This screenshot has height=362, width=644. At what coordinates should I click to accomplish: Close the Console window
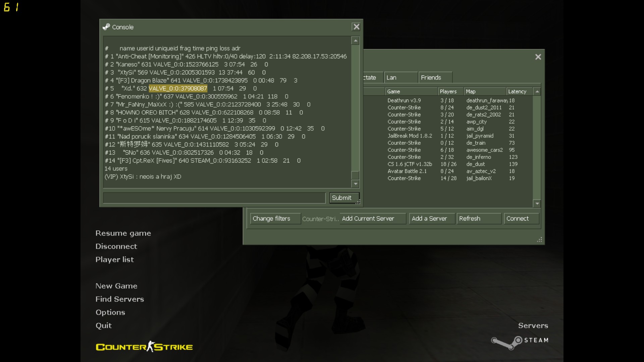pos(356,27)
